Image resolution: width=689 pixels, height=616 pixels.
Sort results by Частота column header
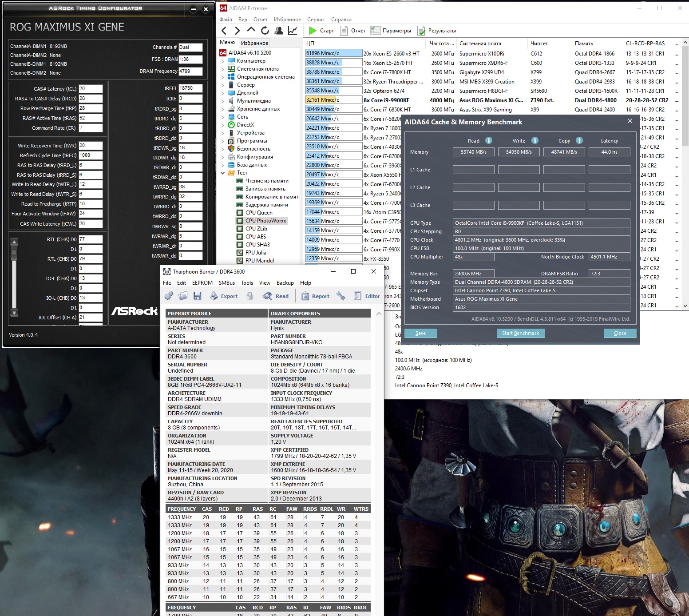point(441,44)
